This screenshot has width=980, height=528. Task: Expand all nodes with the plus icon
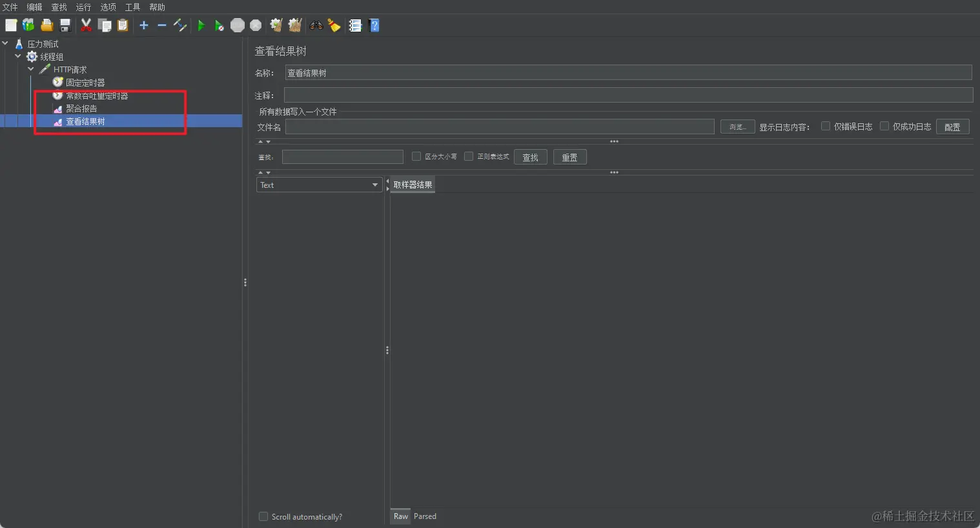[x=144, y=25]
